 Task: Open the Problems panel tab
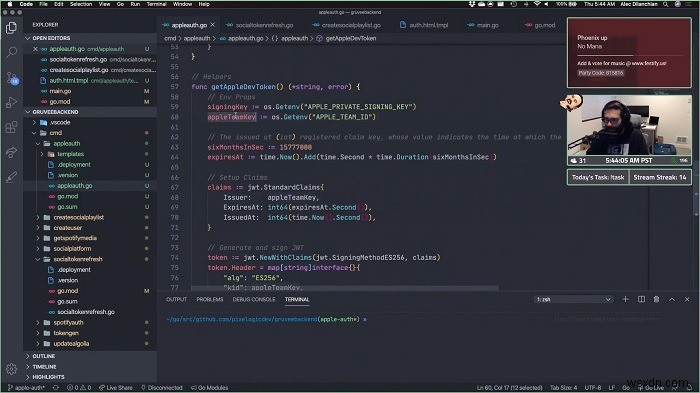pyautogui.click(x=210, y=299)
